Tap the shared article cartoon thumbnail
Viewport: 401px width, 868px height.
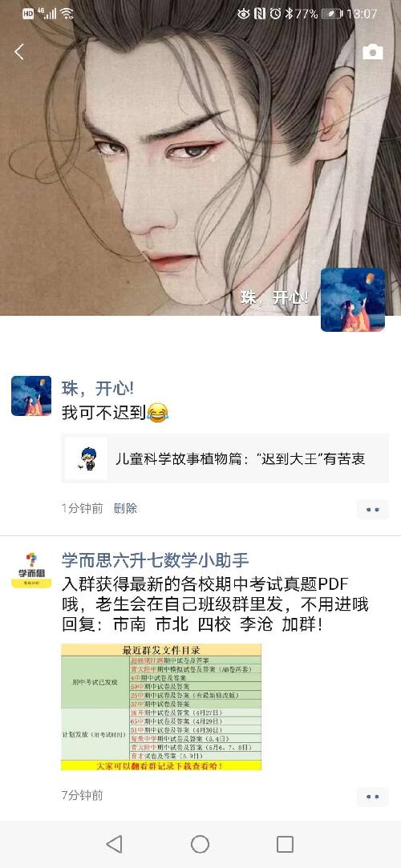pyautogui.click(x=86, y=458)
